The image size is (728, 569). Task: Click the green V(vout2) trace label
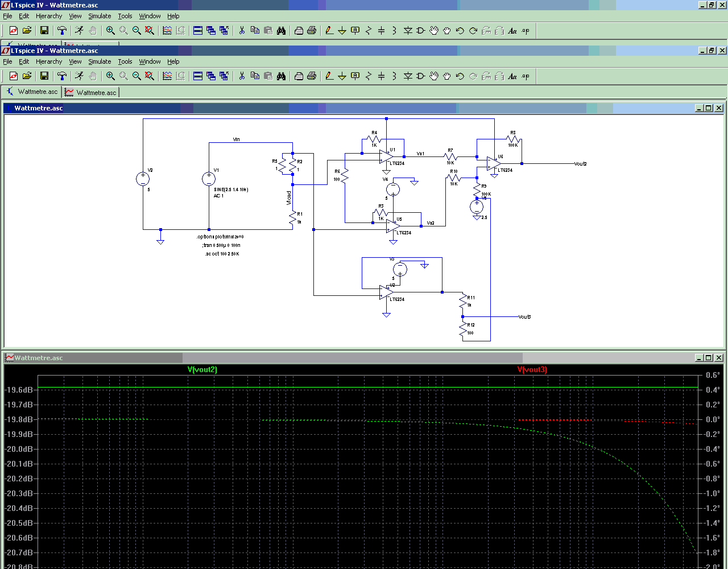[202, 370]
